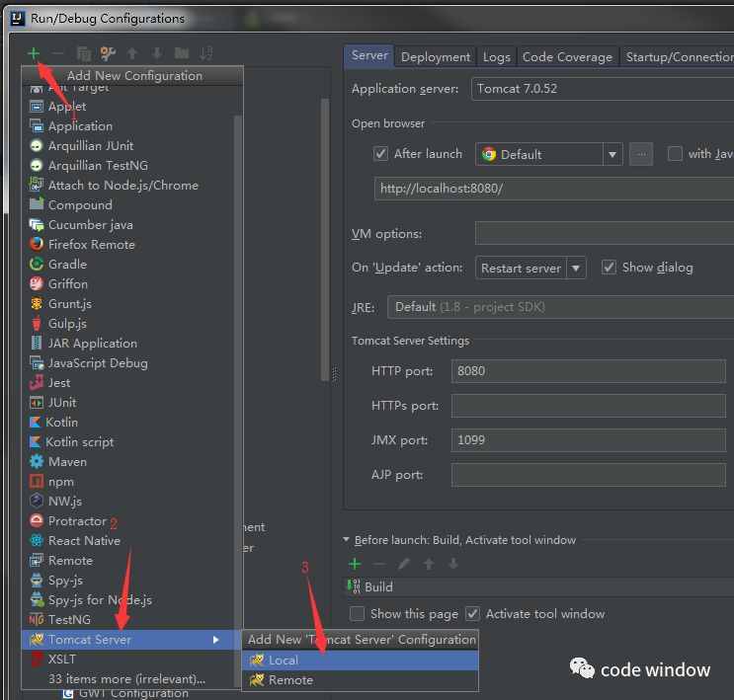Viewport: 734px width, 700px height.
Task: Click Grunt.js icon in list
Action: pos(37,304)
